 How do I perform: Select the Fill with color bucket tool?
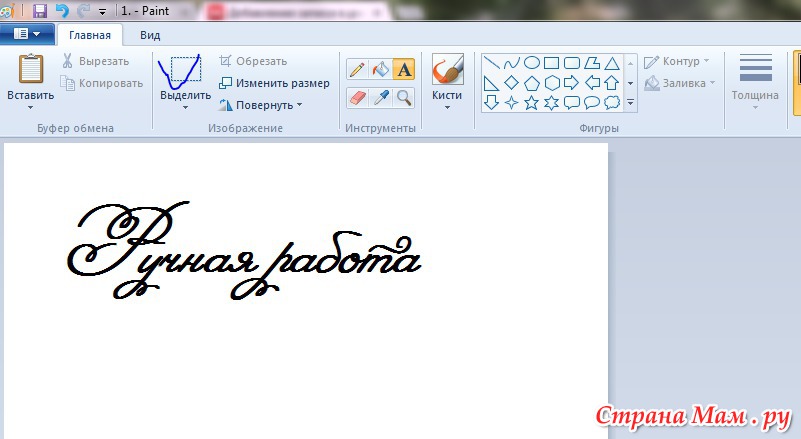pyautogui.click(x=380, y=69)
